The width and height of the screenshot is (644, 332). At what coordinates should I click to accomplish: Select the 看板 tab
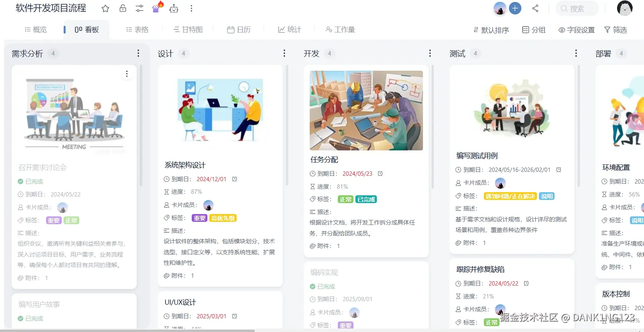coord(87,30)
